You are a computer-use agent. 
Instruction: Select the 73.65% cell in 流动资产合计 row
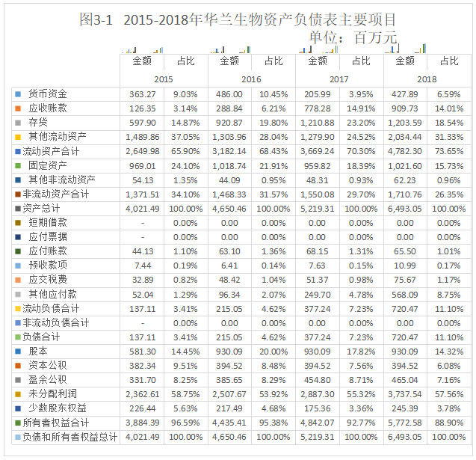pos(449,151)
